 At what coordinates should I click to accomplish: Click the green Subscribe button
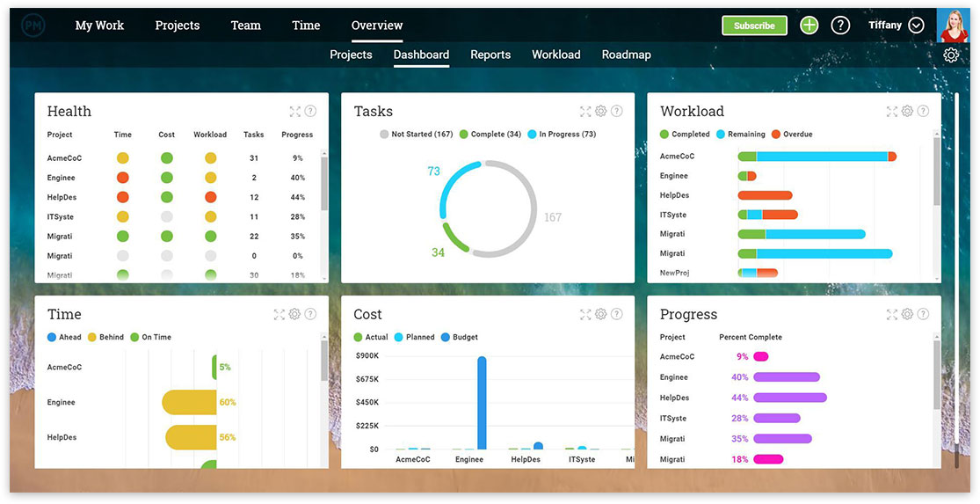[754, 26]
